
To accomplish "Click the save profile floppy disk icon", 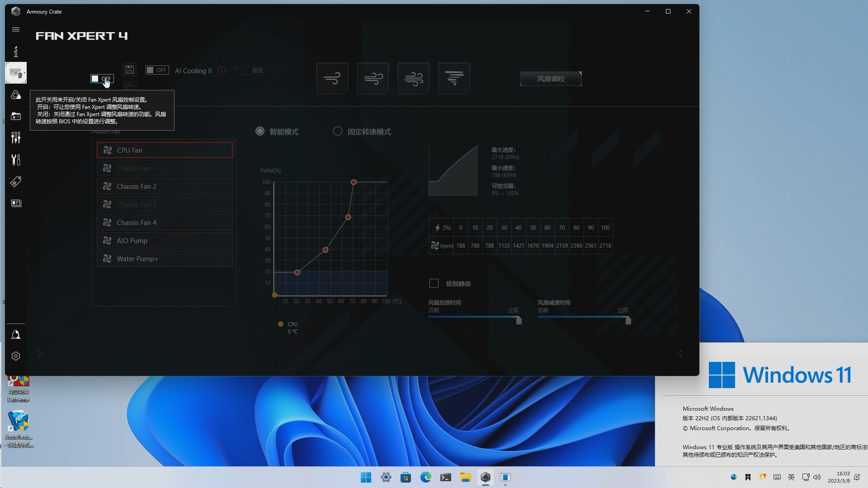I will tap(130, 70).
